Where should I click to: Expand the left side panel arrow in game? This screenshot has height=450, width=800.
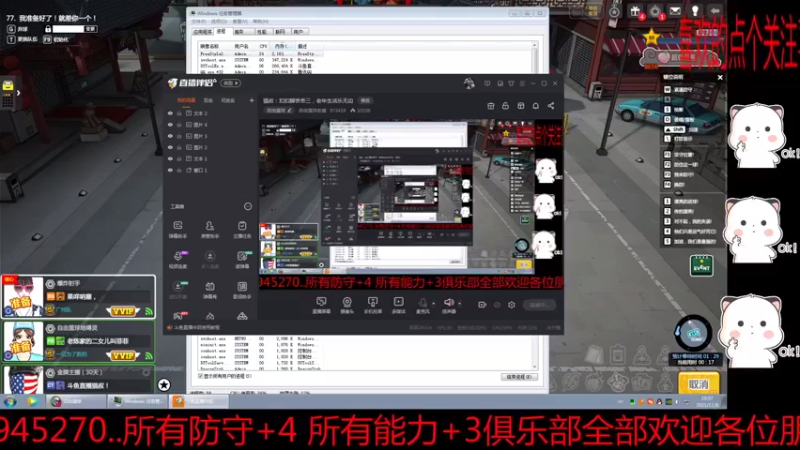tap(18, 93)
